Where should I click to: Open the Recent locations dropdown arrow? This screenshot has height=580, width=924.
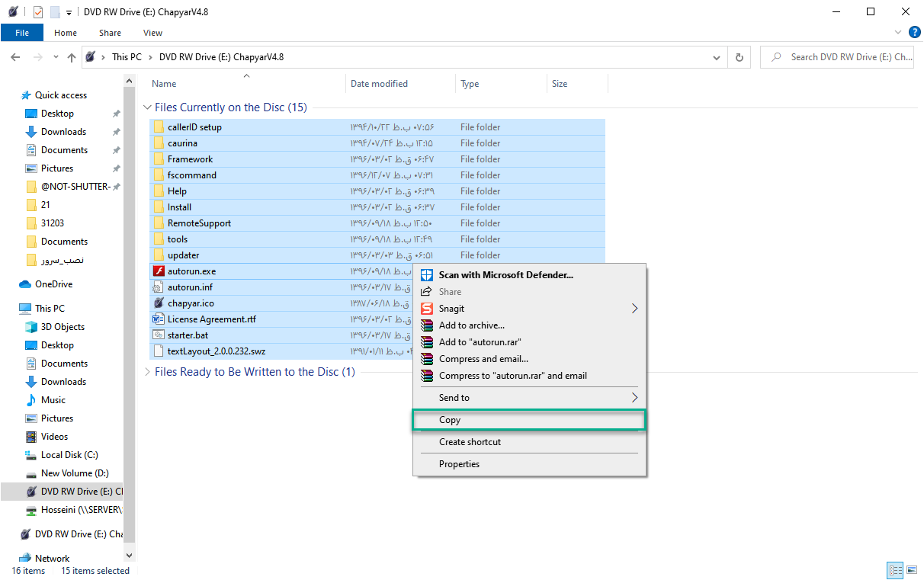pyautogui.click(x=56, y=57)
